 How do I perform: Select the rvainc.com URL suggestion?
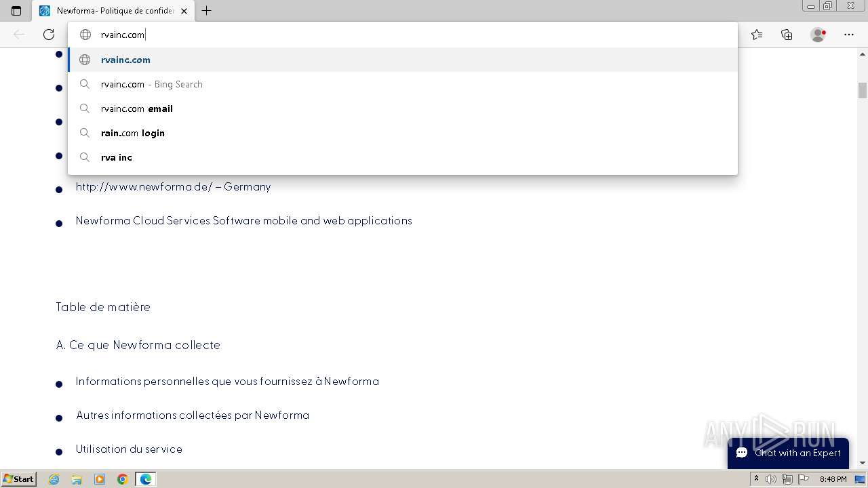403,60
